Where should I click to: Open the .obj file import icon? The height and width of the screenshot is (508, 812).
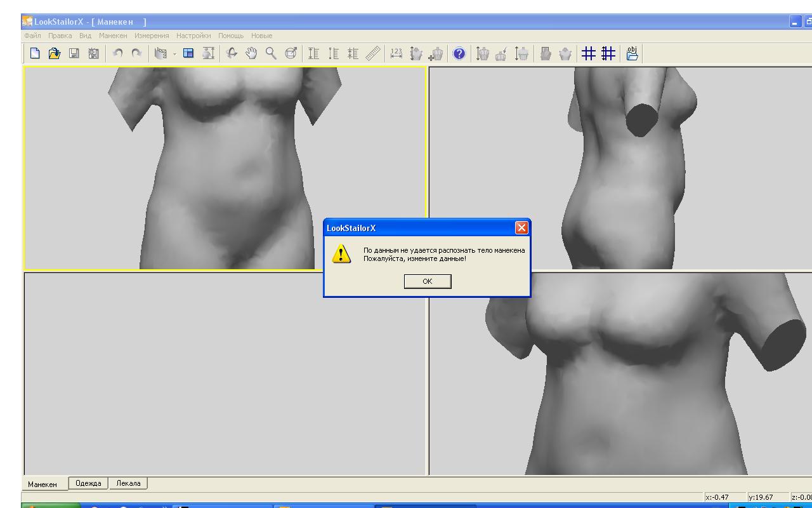(632, 54)
